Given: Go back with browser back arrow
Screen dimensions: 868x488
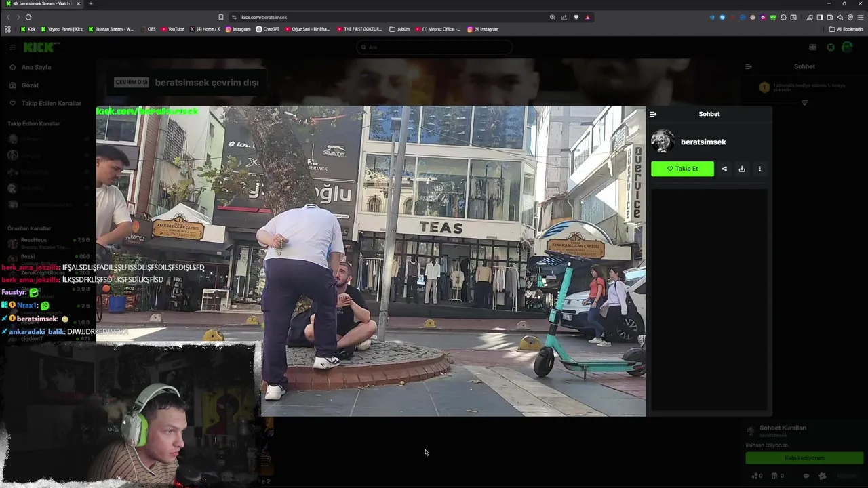Looking at the screenshot, I should [8, 17].
